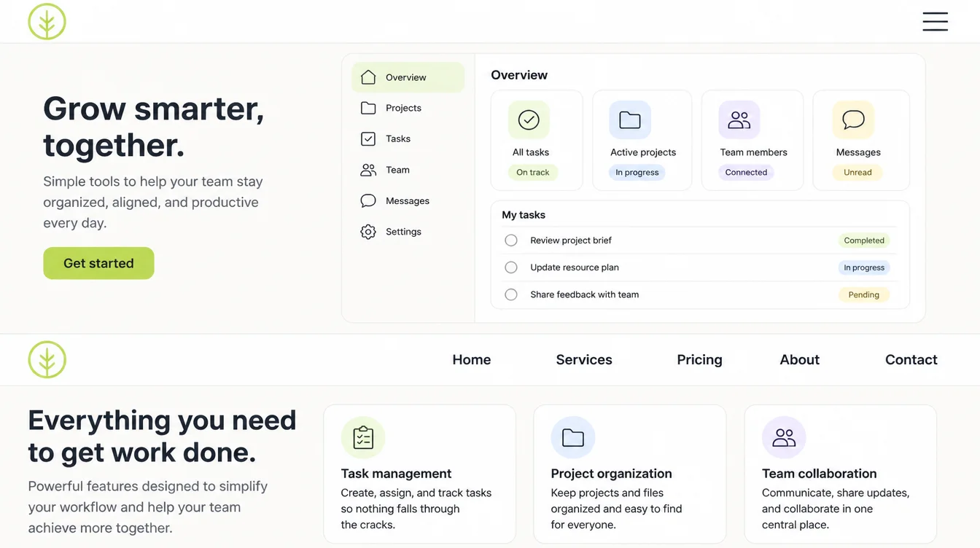
Task: Click the Completed status badge
Action: [864, 240]
